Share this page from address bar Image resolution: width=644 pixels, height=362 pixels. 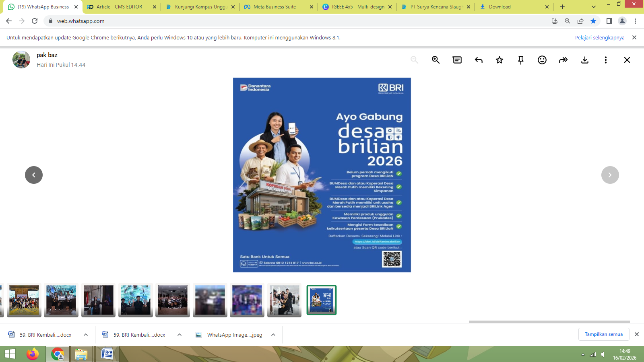coord(580,21)
